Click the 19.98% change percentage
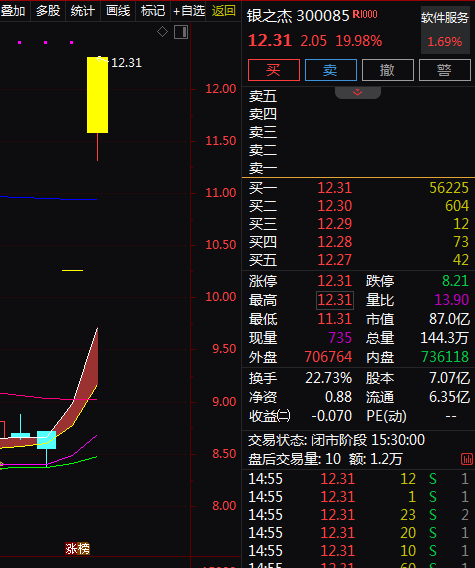The image size is (475, 568). coord(359,41)
